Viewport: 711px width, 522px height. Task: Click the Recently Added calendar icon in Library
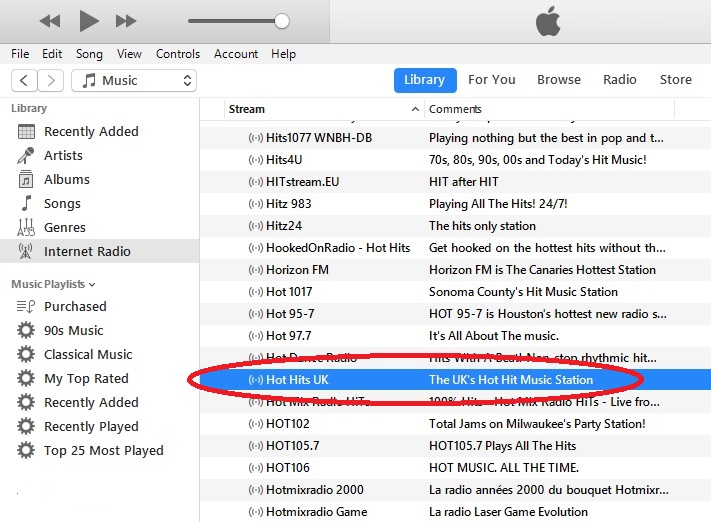[x=26, y=132]
